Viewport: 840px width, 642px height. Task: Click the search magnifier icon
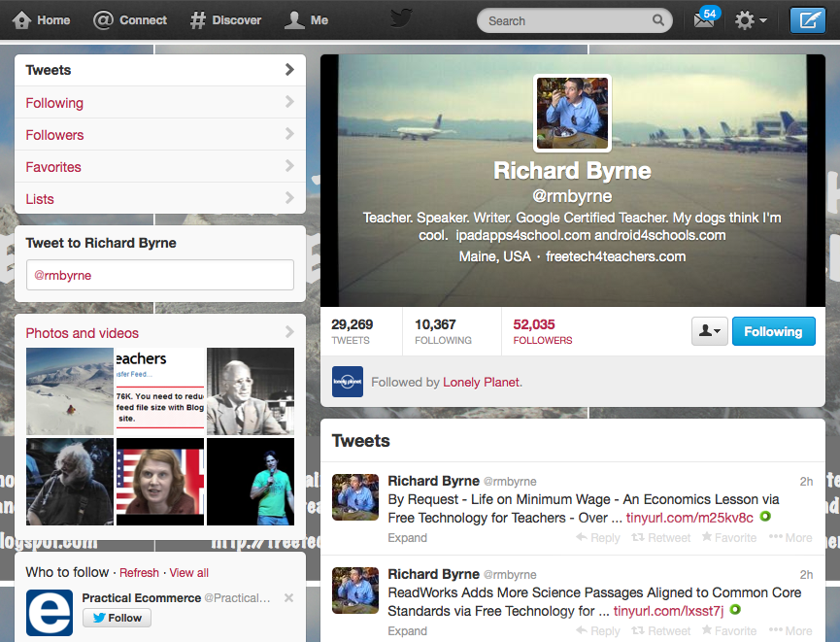657,20
